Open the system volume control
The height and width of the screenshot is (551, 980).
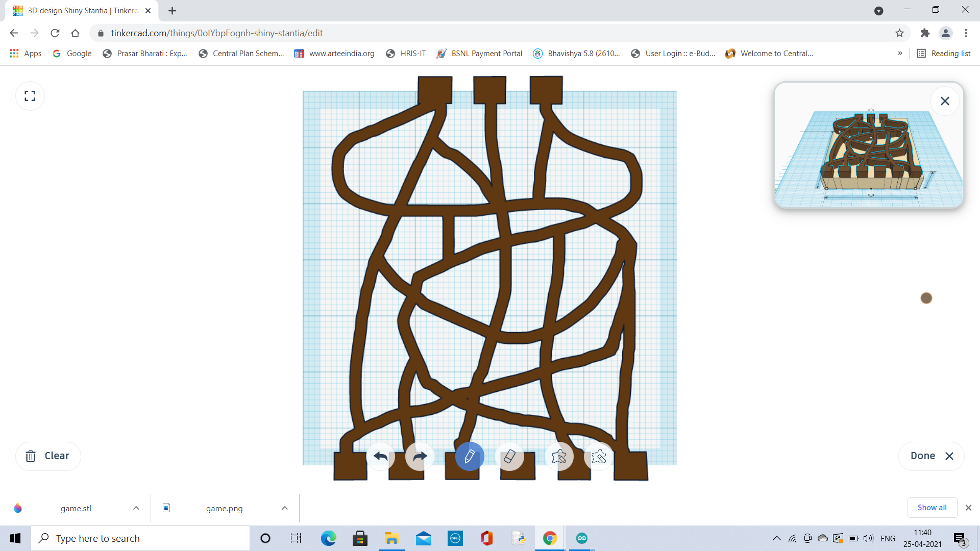(869, 538)
